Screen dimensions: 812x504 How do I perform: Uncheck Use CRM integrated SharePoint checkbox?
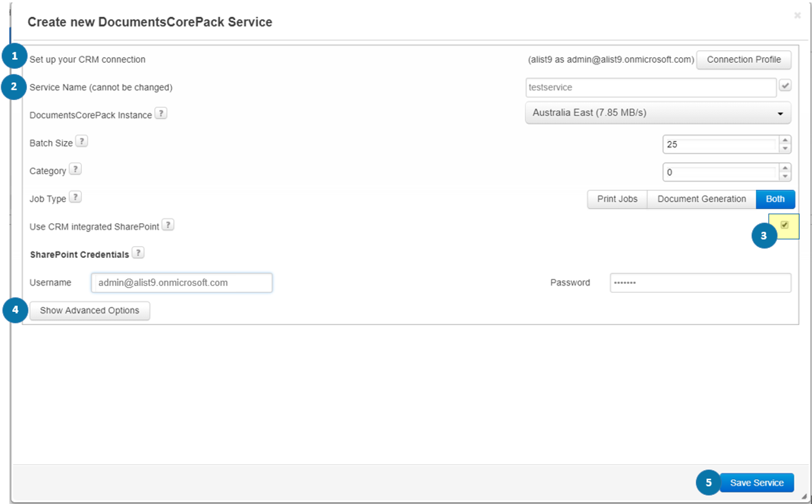pos(784,225)
